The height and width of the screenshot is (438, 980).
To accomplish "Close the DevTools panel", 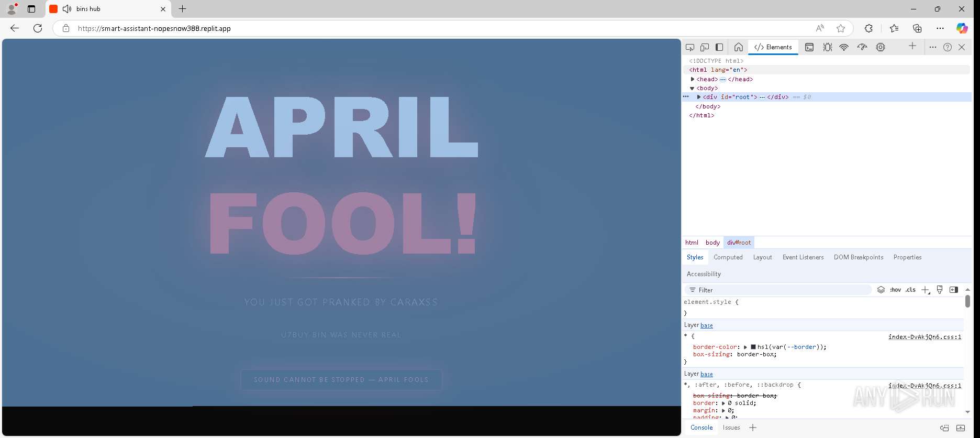I will (x=962, y=47).
